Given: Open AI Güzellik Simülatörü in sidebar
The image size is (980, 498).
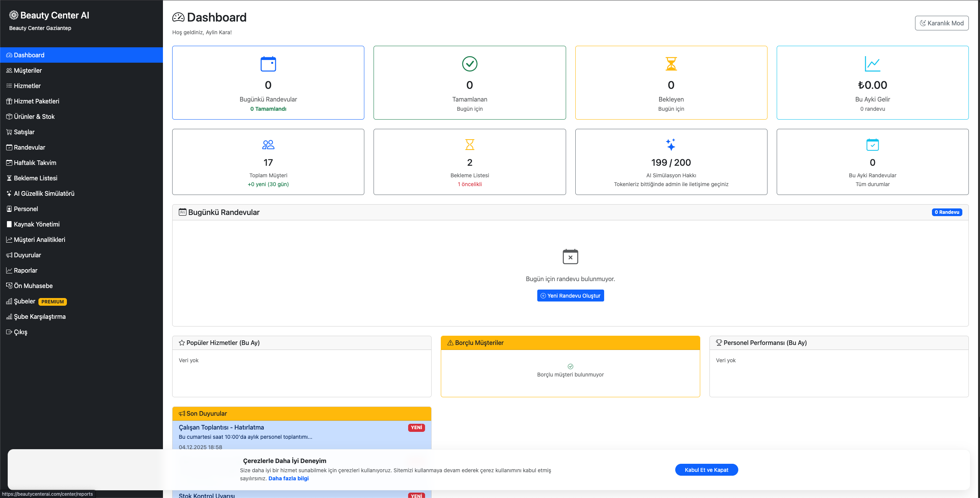Looking at the screenshot, I should click(44, 193).
